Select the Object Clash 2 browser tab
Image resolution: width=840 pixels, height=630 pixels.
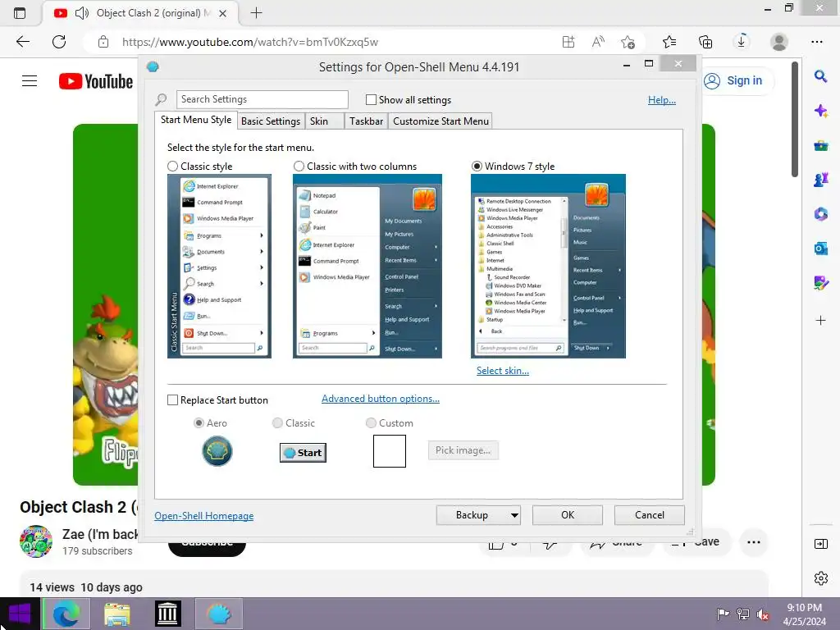(142, 13)
